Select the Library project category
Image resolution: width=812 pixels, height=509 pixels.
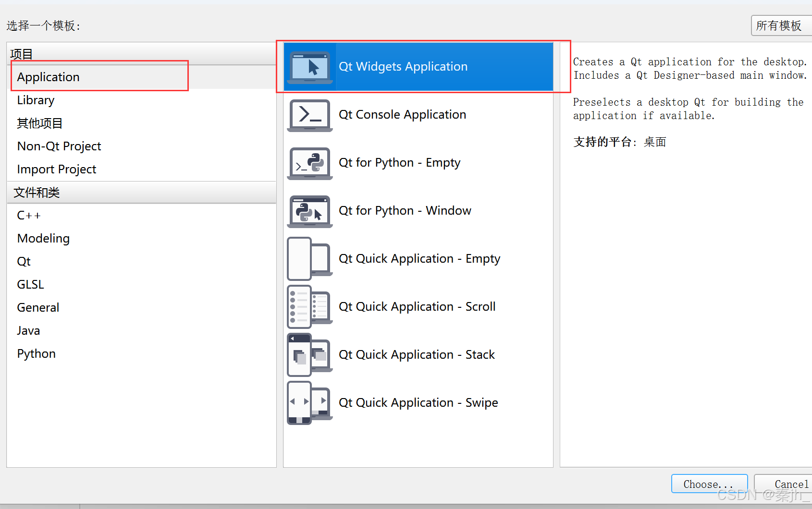coord(142,100)
